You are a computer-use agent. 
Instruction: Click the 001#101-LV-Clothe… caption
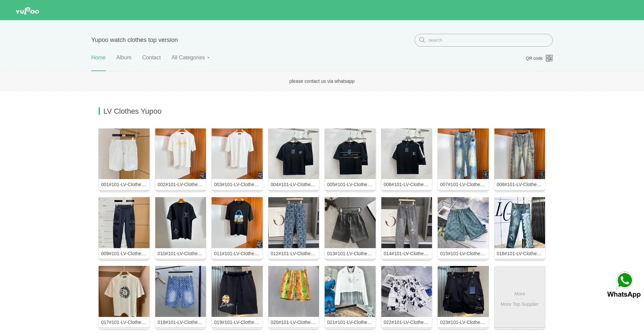pos(123,184)
